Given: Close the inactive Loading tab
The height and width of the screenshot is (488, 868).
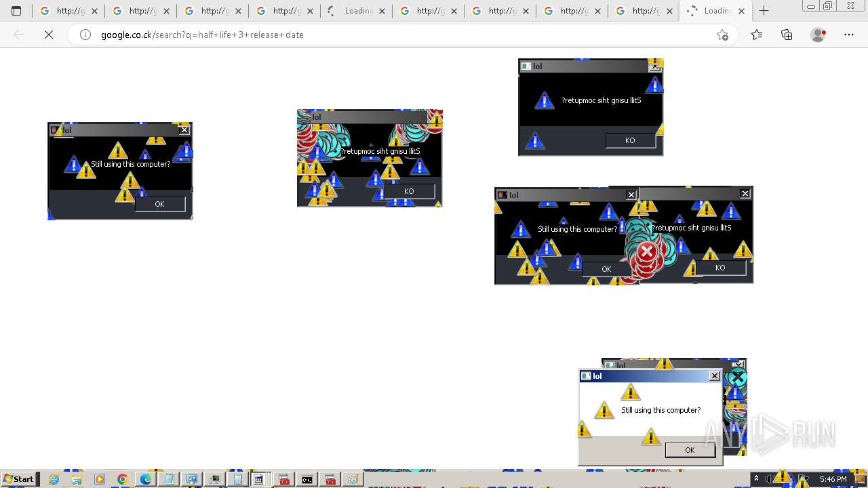Looking at the screenshot, I should tap(382, 11).
